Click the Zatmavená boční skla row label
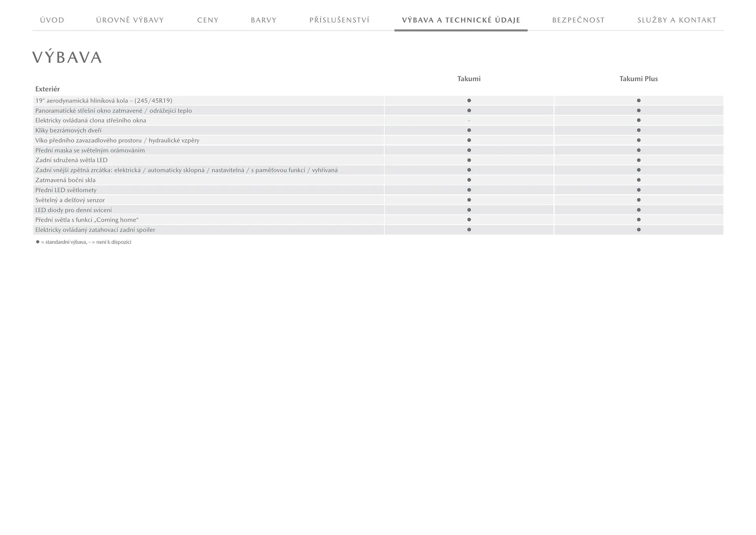The height and width of the screenshot is (535, 756). (65, 180)
